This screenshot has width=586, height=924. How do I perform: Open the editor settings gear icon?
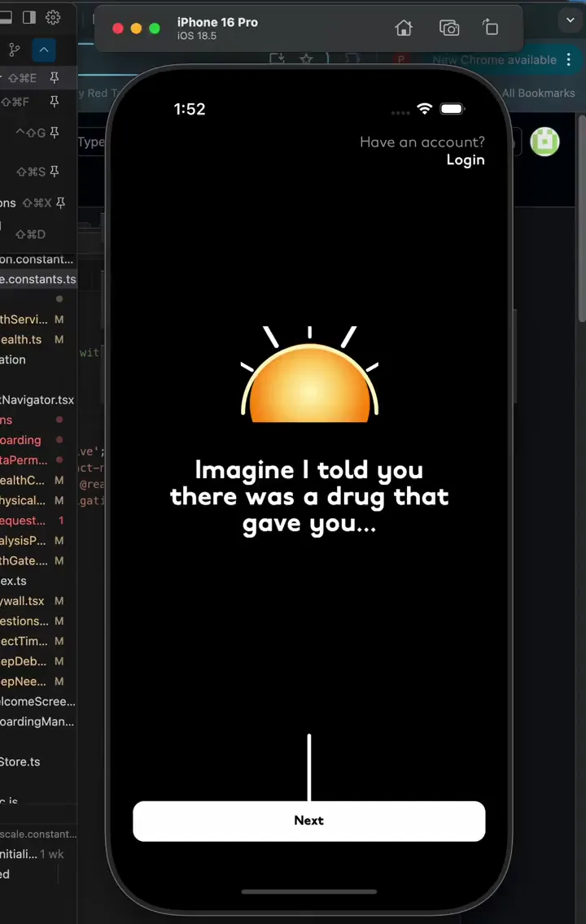(x=53, y=17)
